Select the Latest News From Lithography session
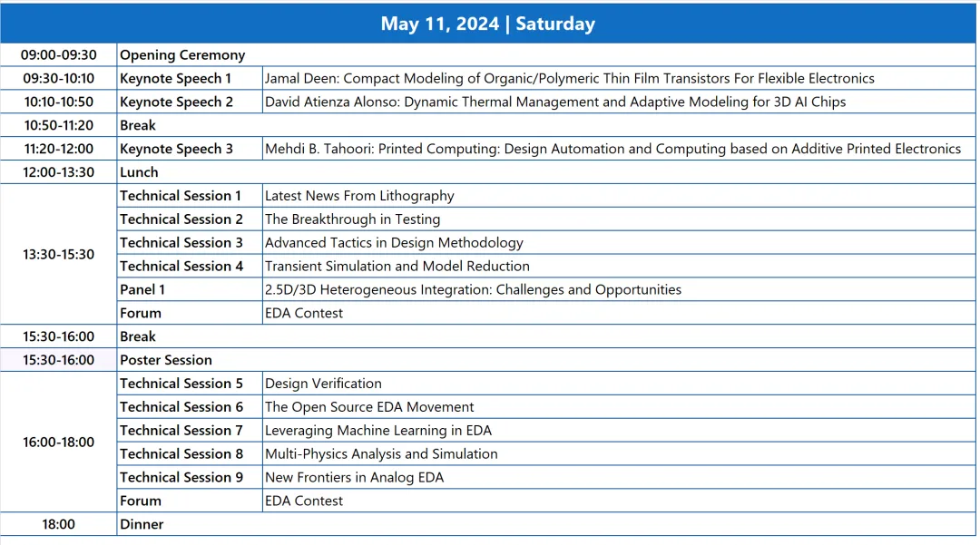Screen dimensions: 980x545 coord(359,196)
